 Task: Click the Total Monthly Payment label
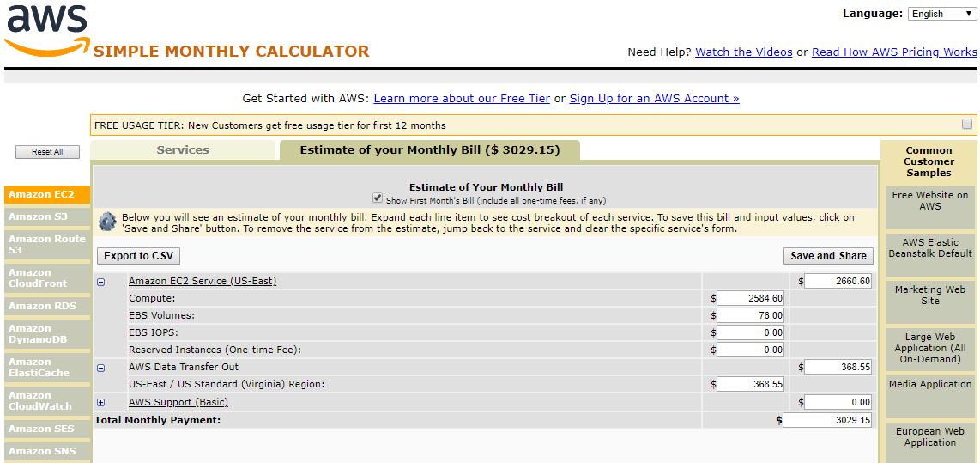pyautogui.click(x=158, y=420)
